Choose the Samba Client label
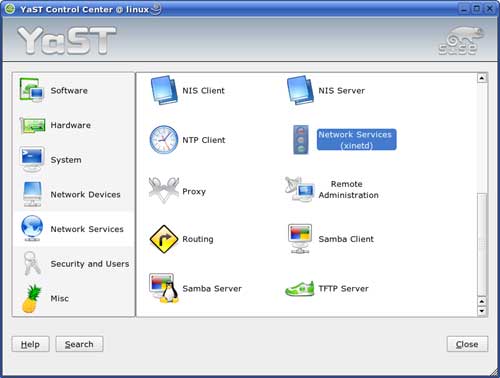500x378 pixels. (346, 239)
